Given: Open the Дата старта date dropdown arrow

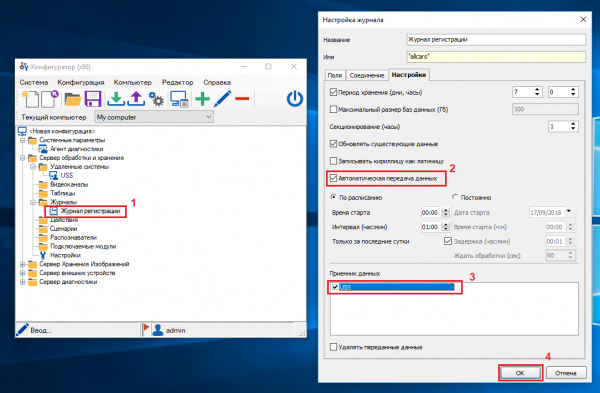Looking at the screenshot, I should point(569,211).
